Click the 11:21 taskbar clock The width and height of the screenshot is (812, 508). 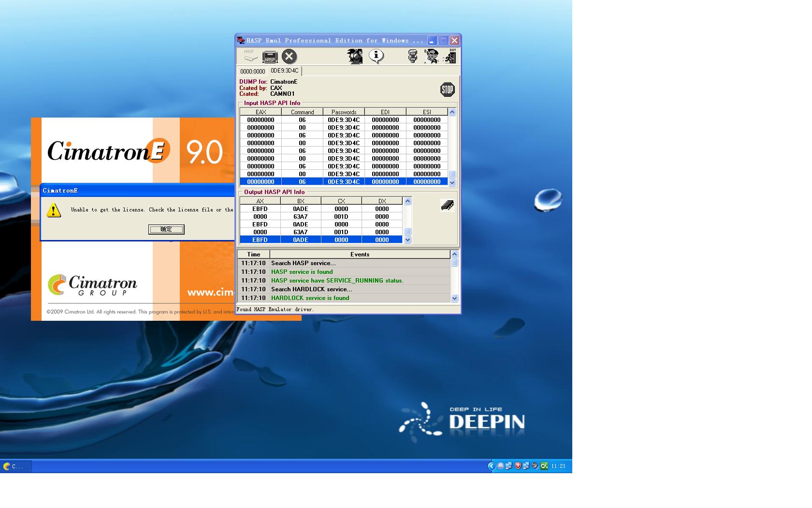click(558, 466)
